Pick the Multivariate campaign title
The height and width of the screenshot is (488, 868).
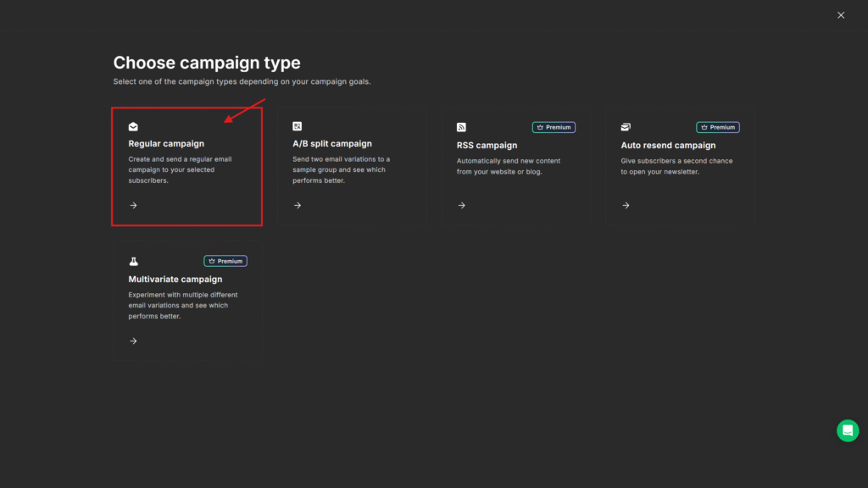[175, 280]
